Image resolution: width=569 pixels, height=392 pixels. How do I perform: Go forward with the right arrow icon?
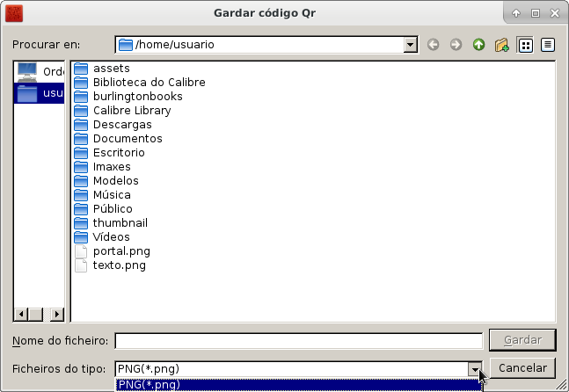pyautogui.click(x=456, y=45)
